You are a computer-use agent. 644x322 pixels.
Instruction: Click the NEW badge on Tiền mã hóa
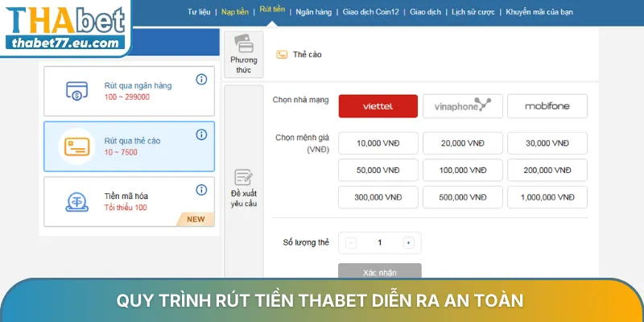[196, 219]
